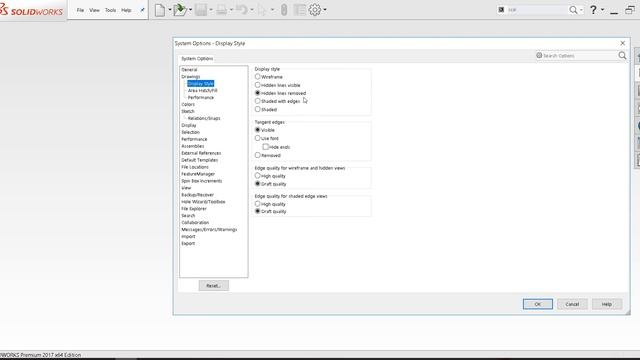
Task: Select File Locations tree item
Action: 195,167
